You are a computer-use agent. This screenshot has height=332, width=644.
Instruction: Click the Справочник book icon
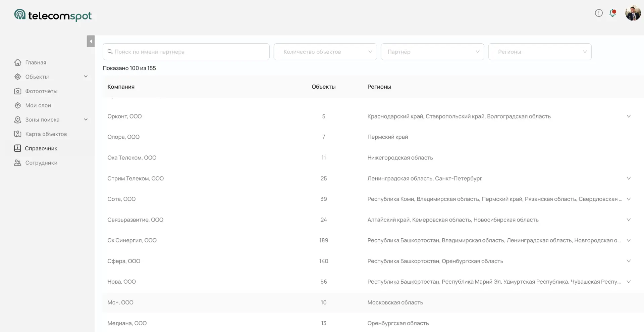(17, 148)
